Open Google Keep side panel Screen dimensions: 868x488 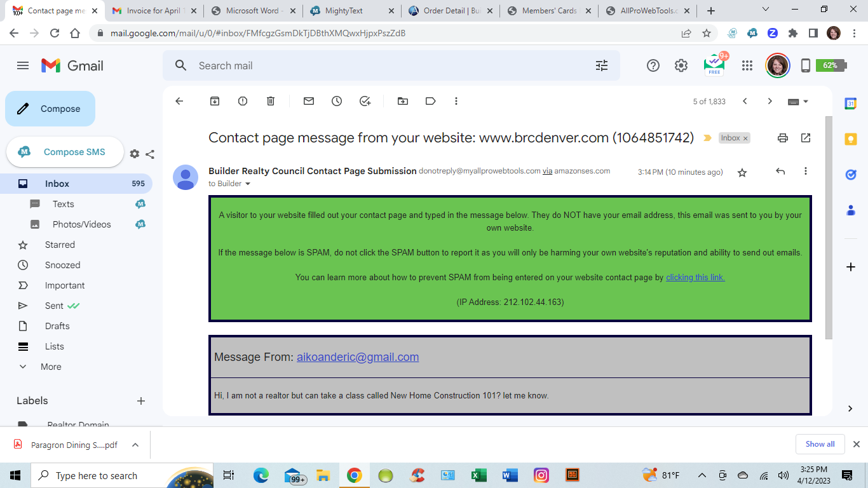pos(851,139)
